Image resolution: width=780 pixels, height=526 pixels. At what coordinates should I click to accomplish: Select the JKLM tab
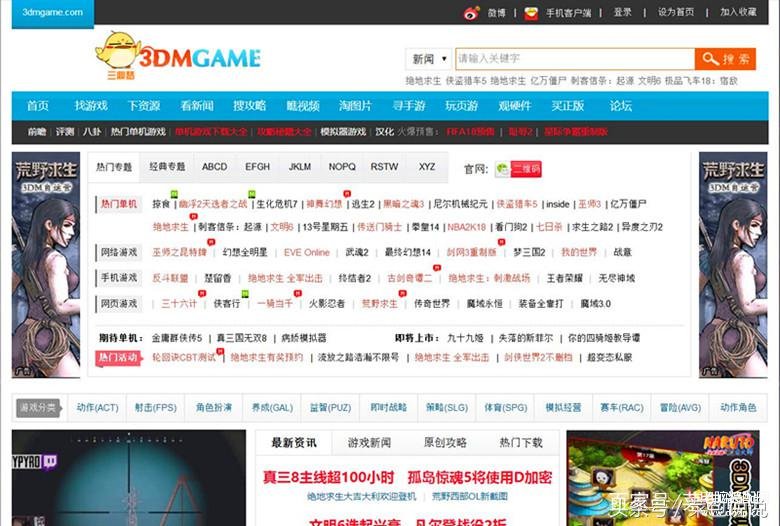point(299,167)
